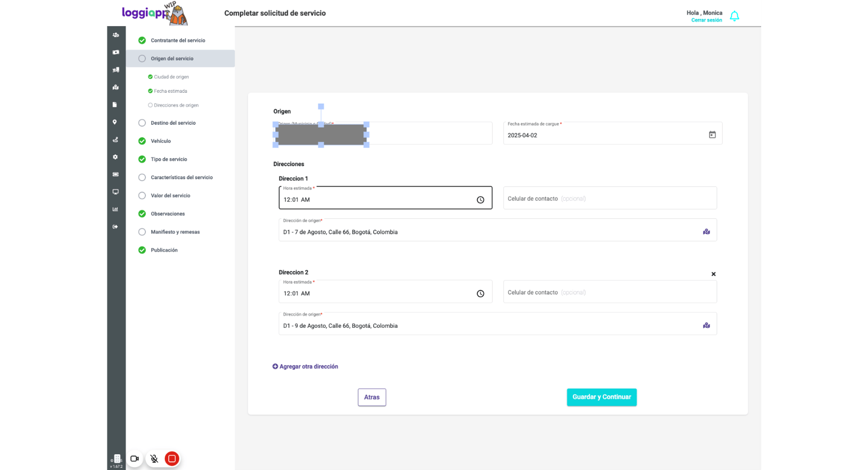Open the calendar for Fecha estimada de cargue
The height and width of the screenshot is (470, 868).
coord(712,135)
